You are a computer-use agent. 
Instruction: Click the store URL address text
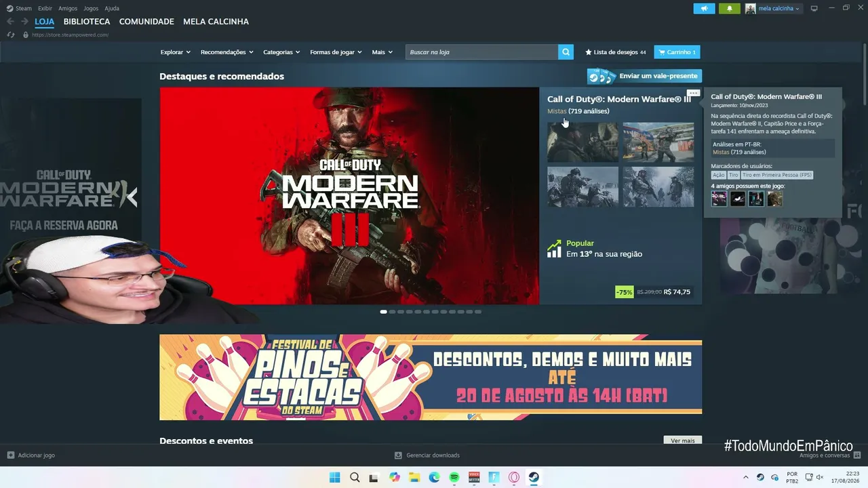(x=70, y=35)
